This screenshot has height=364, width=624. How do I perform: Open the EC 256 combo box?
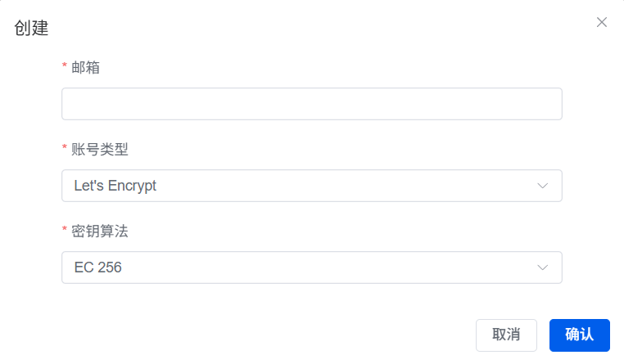pyautogui.click(x=311, y=267)
